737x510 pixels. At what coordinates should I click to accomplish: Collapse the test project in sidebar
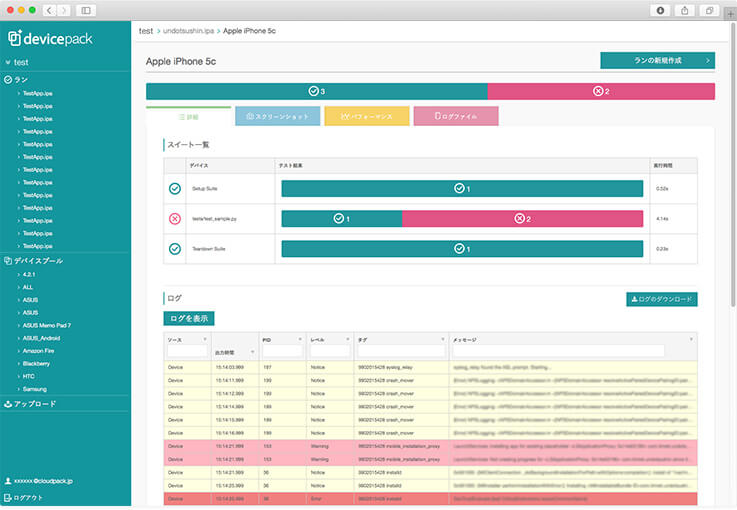coord(8,62)
